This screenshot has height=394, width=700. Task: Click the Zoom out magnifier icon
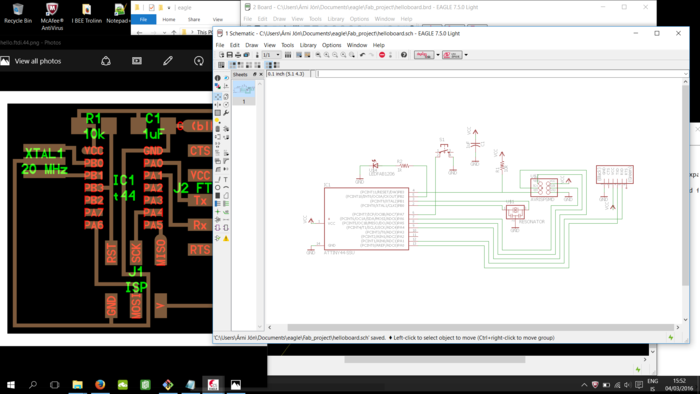[x=335, y=55]
